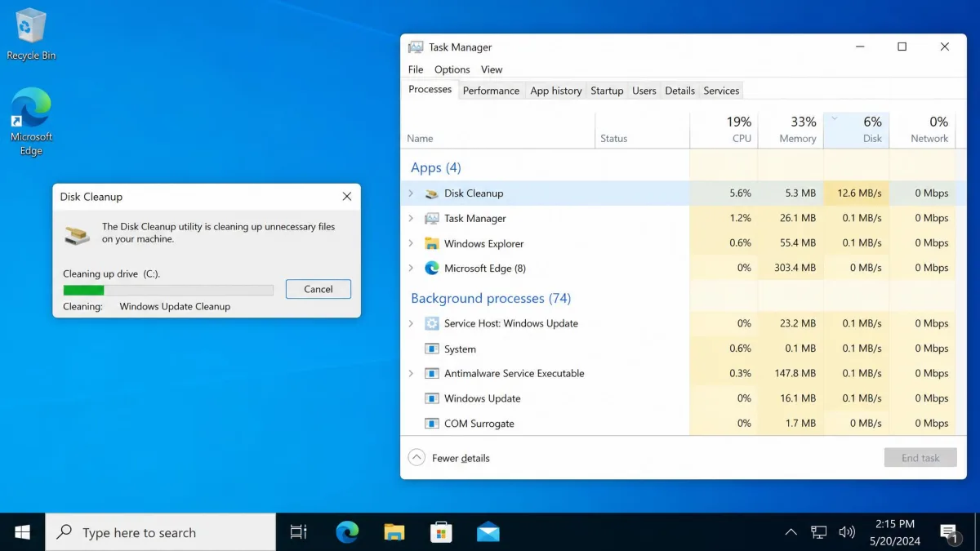Open the Mail app on taskbar
This screenshot has width=980, height=551.
488,532
